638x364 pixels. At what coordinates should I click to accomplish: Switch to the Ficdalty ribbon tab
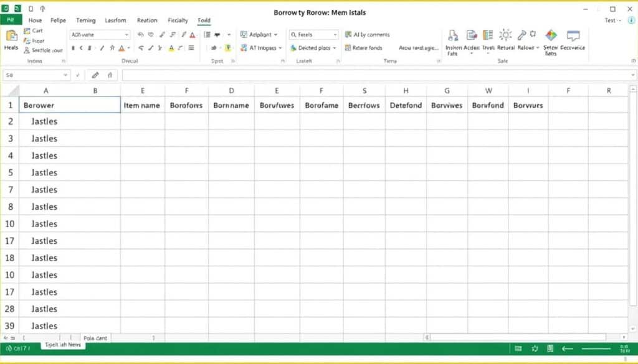click(178, 21)
